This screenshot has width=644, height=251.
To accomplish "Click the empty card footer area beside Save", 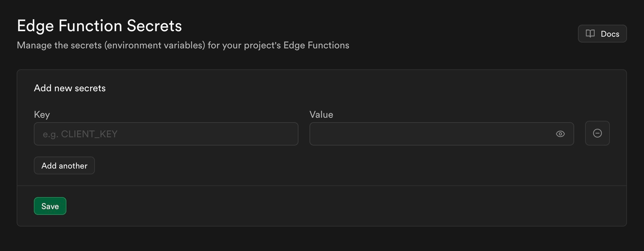I will 345,206.
